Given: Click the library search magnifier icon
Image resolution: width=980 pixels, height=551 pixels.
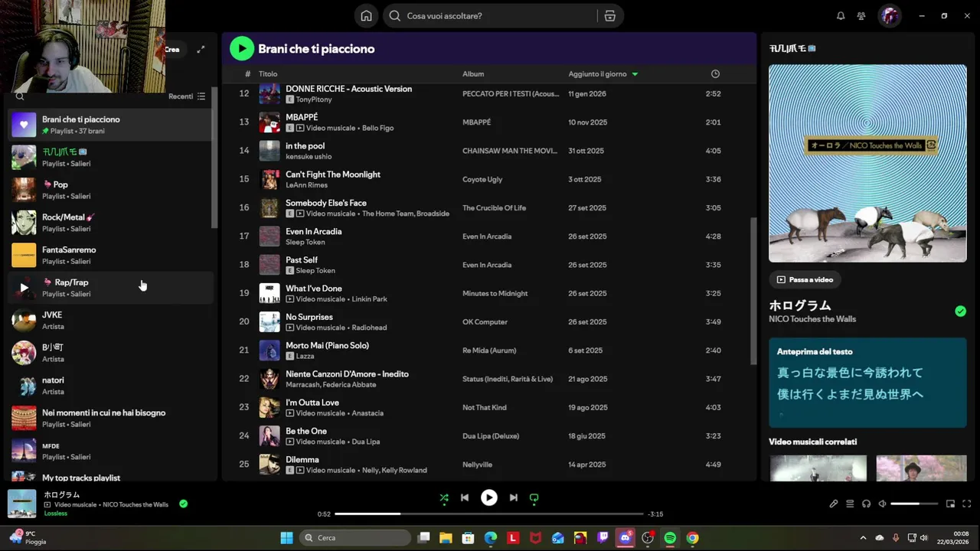Looking at the screenshot, I should pos(20,96).
